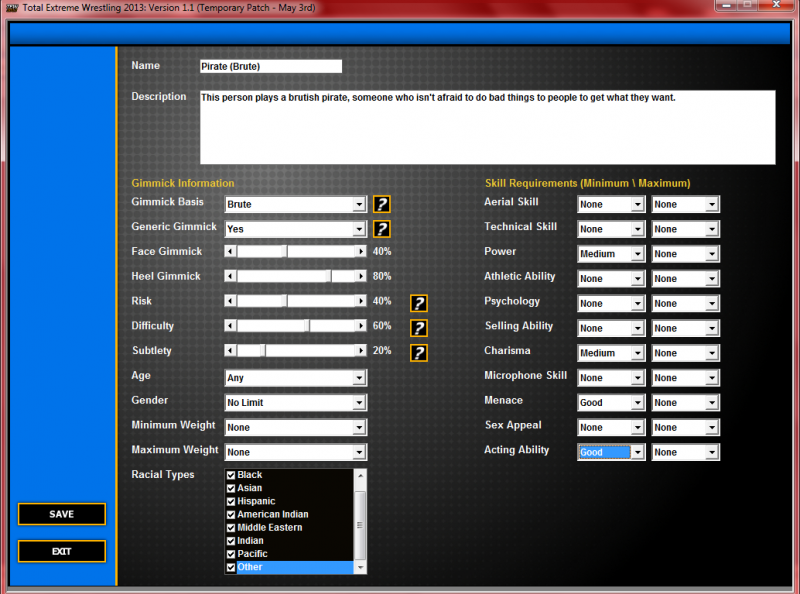Increase Difficulty with right arrow

click(361, 326)
